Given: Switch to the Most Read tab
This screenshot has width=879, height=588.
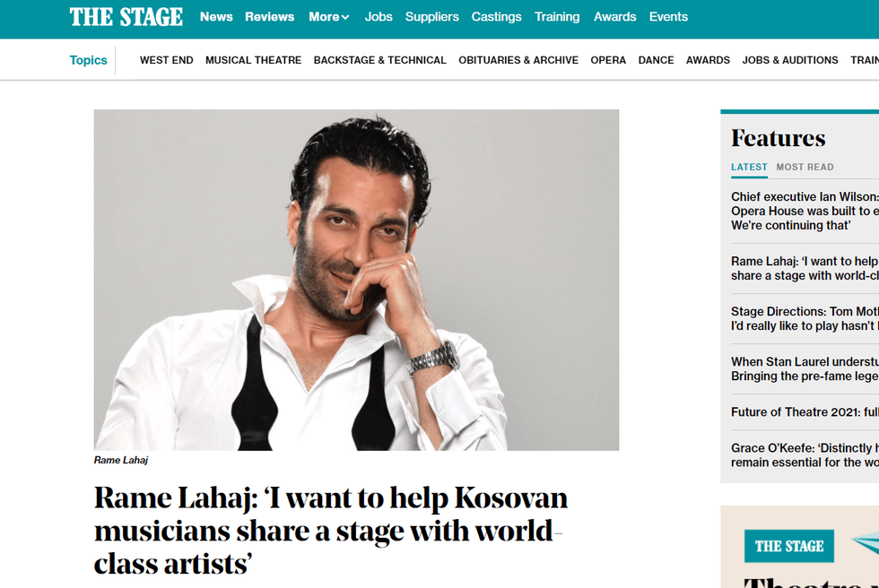Looking at the screenshot, I should [x=805, y=167].
